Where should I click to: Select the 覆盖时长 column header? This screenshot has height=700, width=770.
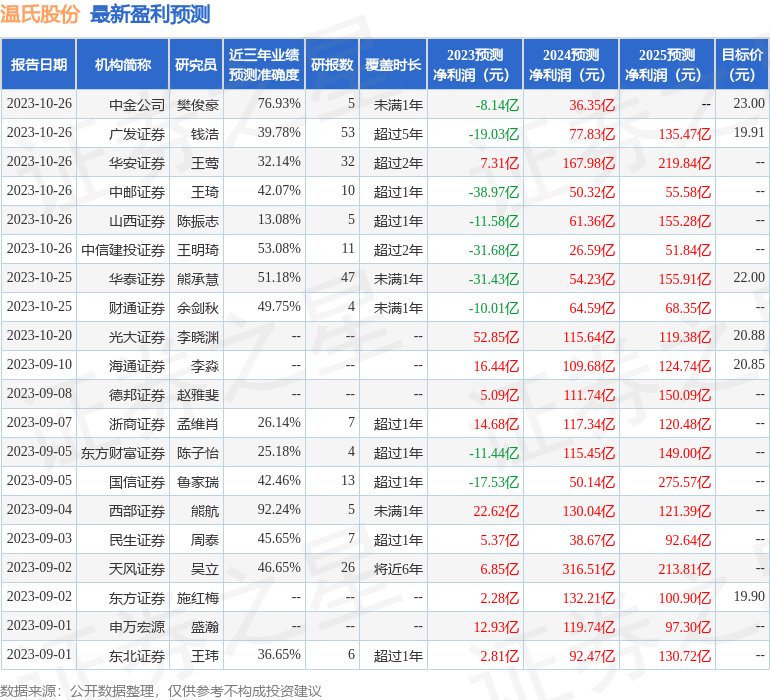393,64
